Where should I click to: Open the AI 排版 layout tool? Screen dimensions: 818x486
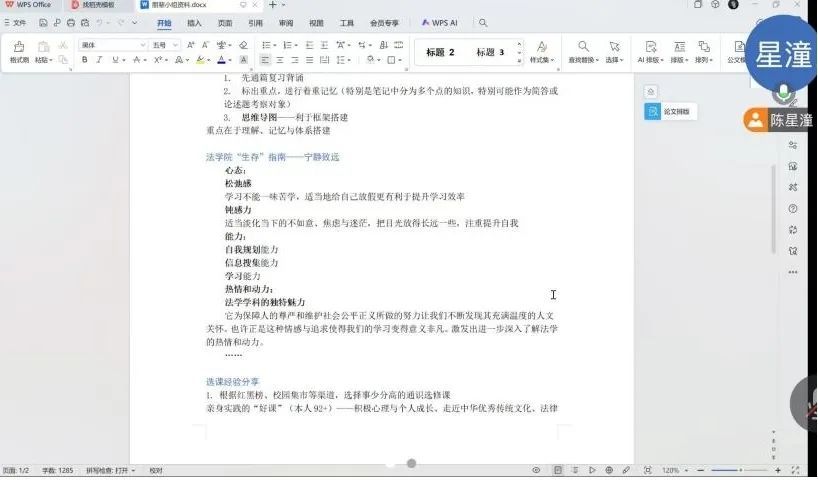(x=650, y=51)
